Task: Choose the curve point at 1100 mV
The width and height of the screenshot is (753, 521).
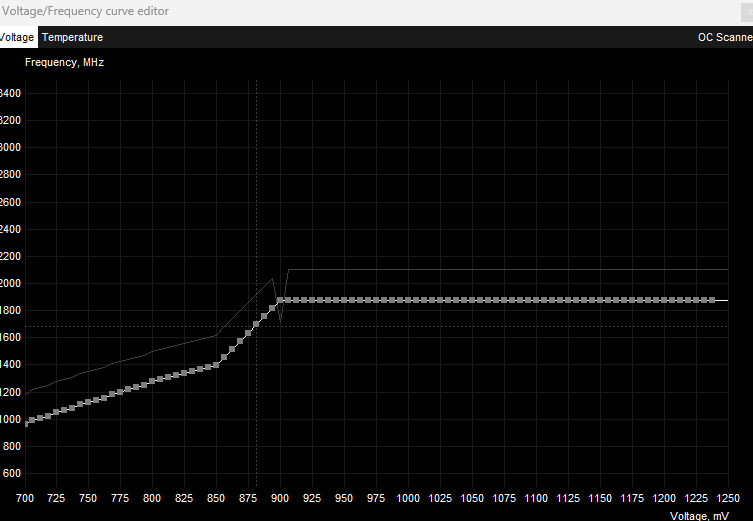Action: coord(536,300)
